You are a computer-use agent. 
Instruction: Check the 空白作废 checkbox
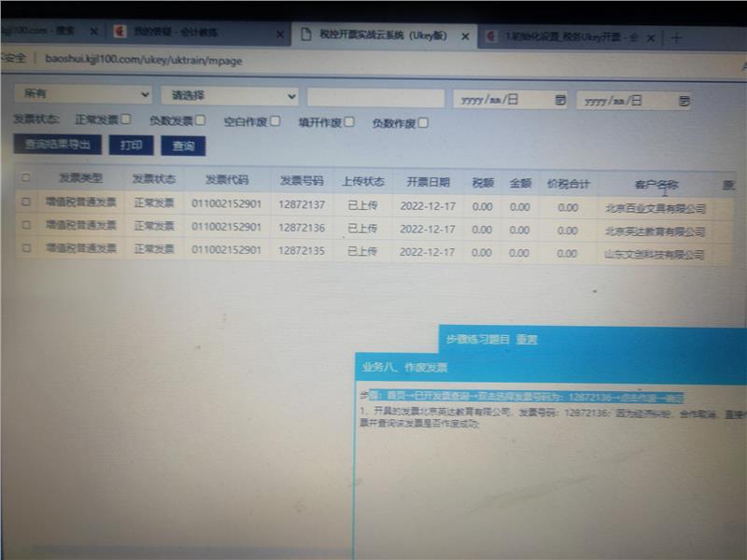point(275,120)
